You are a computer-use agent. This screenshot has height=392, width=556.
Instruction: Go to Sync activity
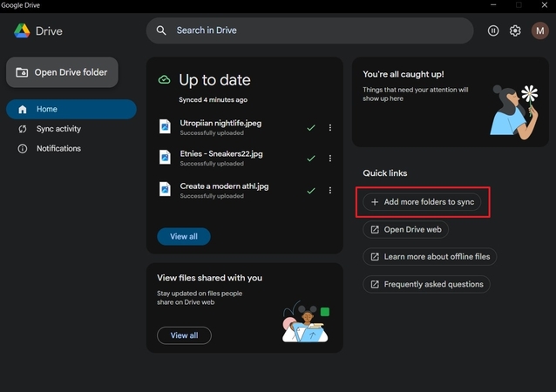pyautogui.click(x=58, y=129)
